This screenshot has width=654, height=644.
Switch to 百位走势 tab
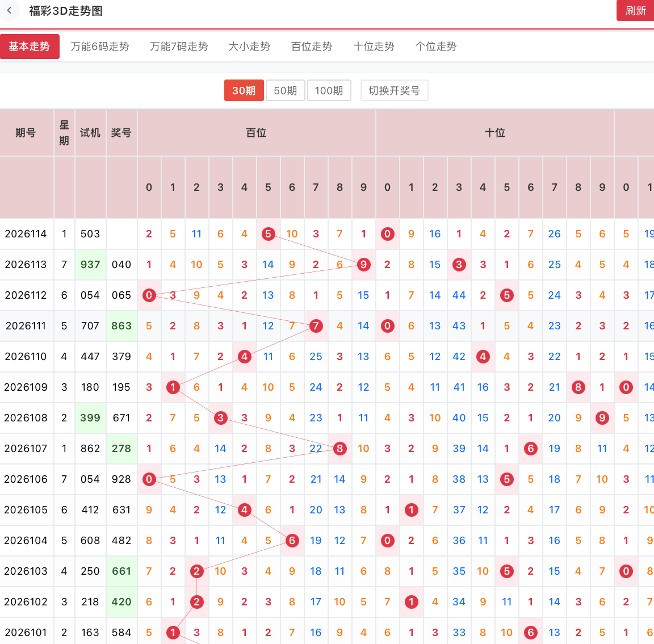click(x=312, y=47)
